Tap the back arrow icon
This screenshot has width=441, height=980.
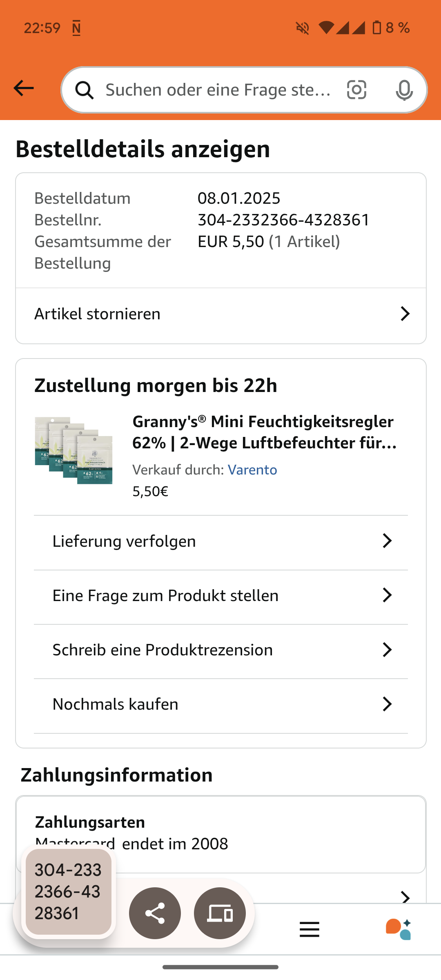coord(24,88)
